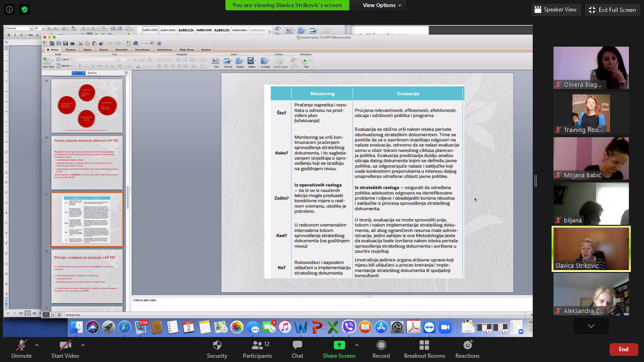
Task: Open Breakout Rooms
Action: (x=424, y=346)
